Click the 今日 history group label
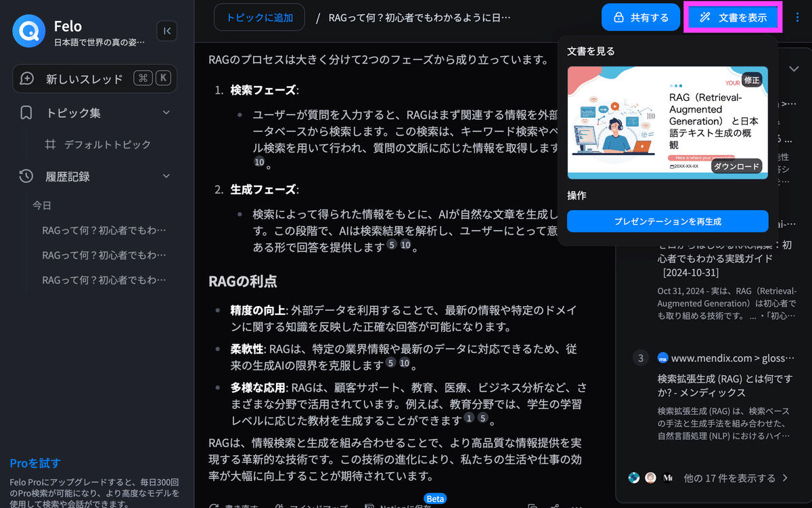Image resolution: width=812 pixels, height=508 pixels. [x=42, y=205]
